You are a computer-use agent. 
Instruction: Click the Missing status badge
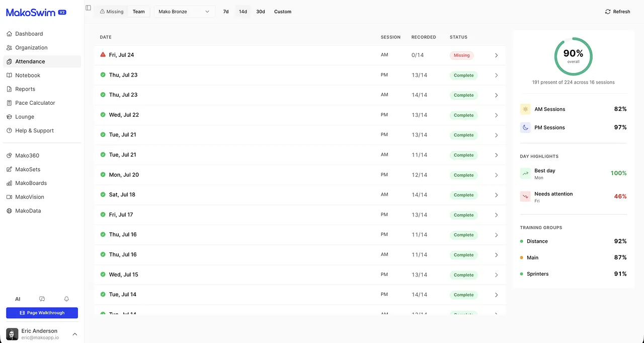click(x=461, y=55)
